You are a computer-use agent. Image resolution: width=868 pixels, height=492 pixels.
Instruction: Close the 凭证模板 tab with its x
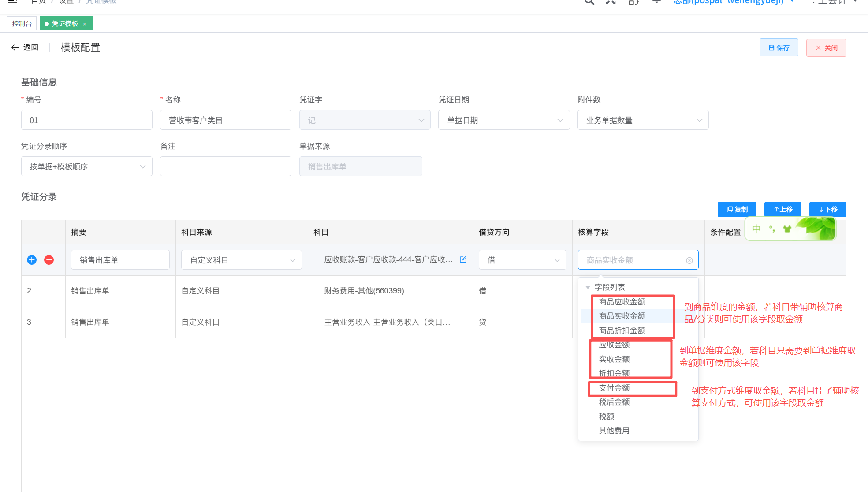click(x=85, y=24)
